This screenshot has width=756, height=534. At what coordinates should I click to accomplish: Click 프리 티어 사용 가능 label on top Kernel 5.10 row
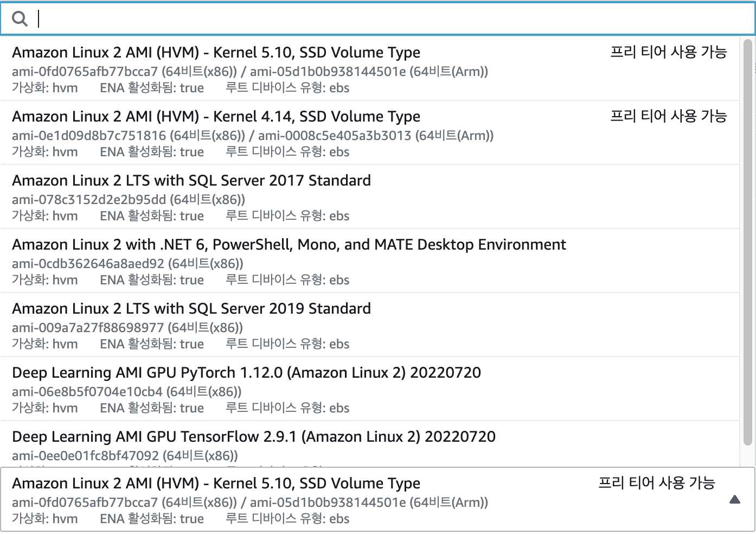click(x=668, y=52)
